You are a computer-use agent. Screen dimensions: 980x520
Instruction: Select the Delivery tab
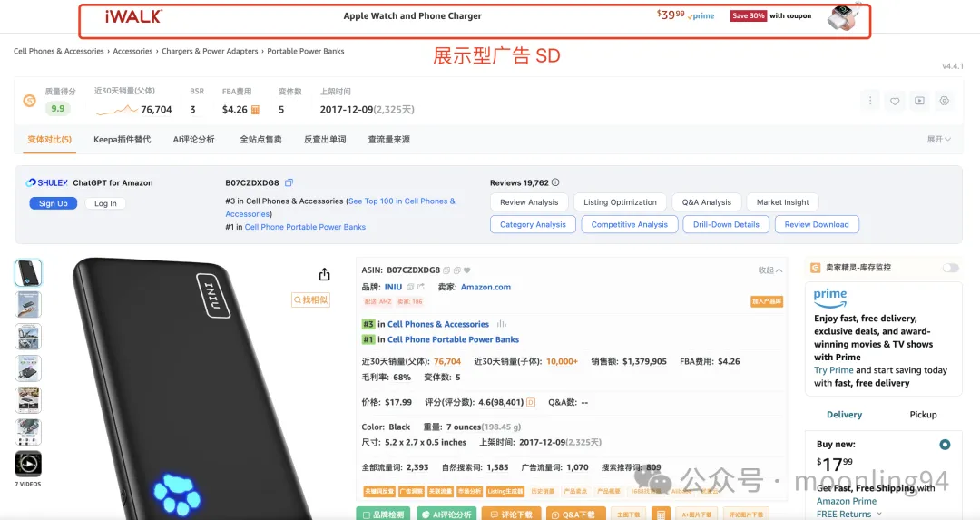[x=845, y=415]
